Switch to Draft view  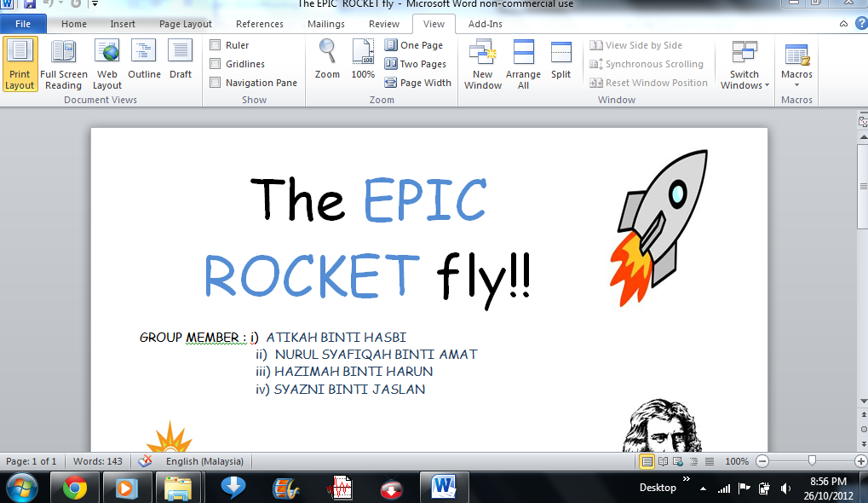[x=181, y=60]
